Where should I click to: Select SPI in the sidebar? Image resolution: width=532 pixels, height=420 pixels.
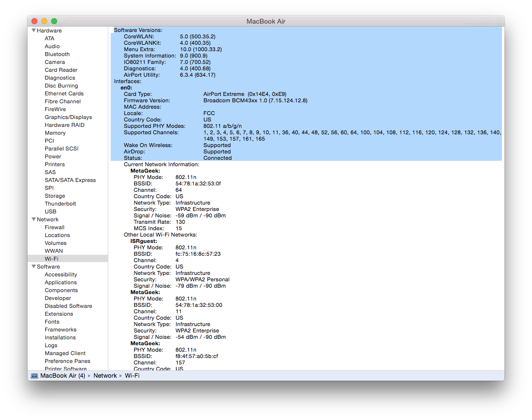click(49, 188)
